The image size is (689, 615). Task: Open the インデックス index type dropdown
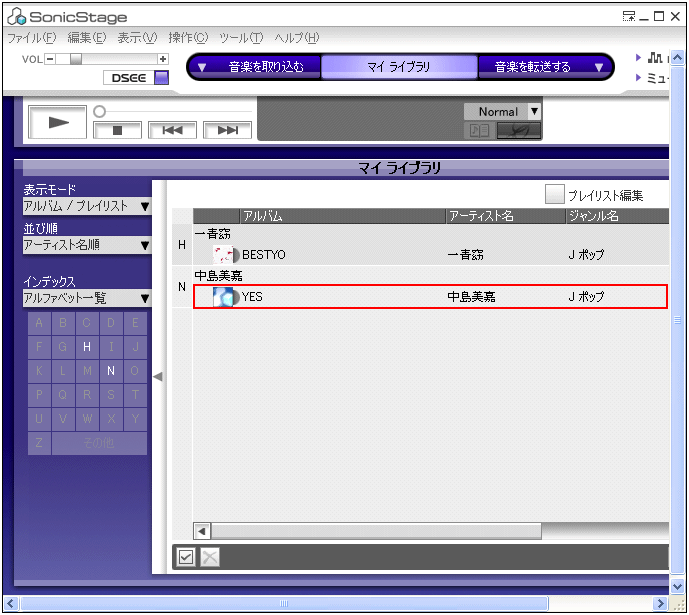87,298
